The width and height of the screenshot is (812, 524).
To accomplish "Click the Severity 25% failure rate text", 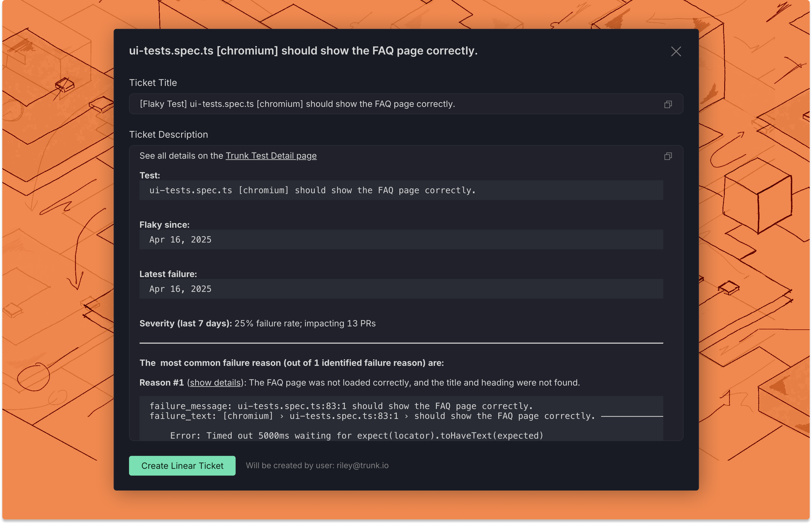I will click(305, 323).
